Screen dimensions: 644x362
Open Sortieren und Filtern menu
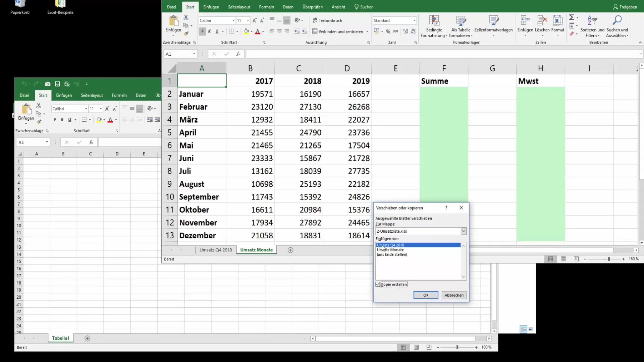(592, 26)
